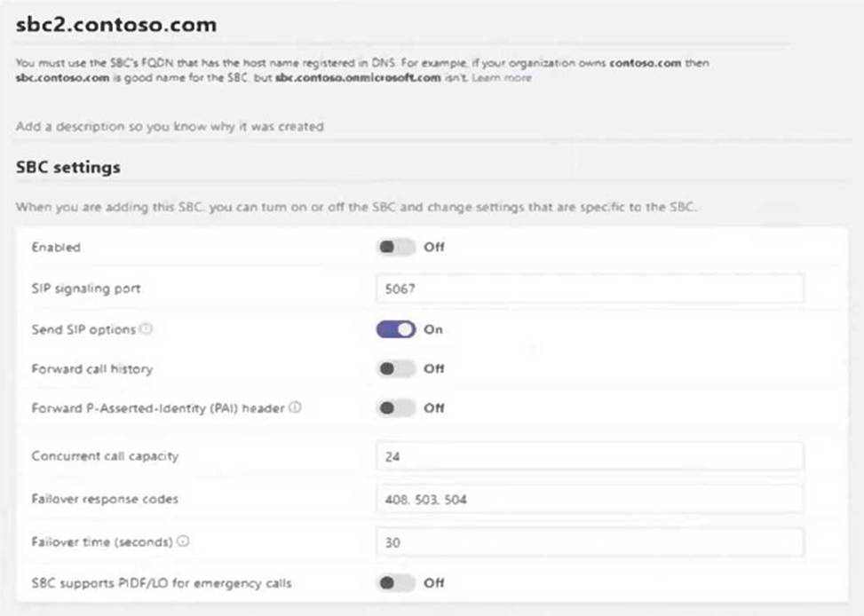Image resolution: width=864 pixels, height=616 pixels.
Task: Click the Failover response codes field
Action: tap(590, 499)
